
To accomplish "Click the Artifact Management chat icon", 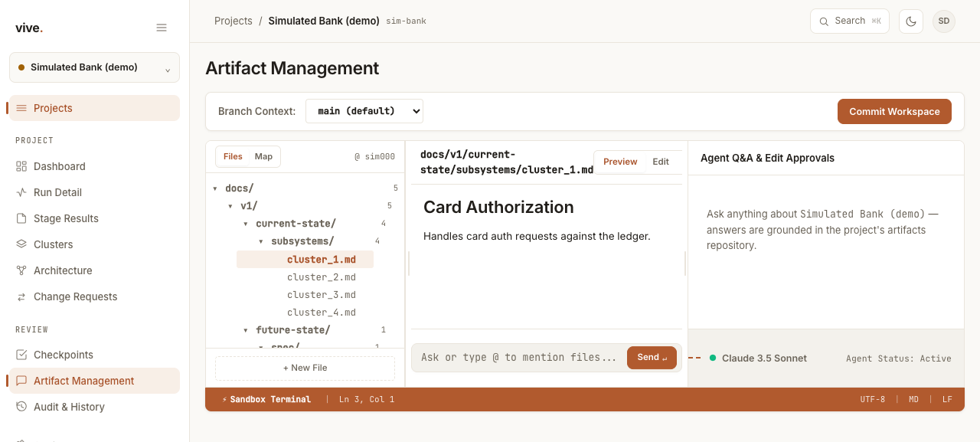I will point(21,381).
